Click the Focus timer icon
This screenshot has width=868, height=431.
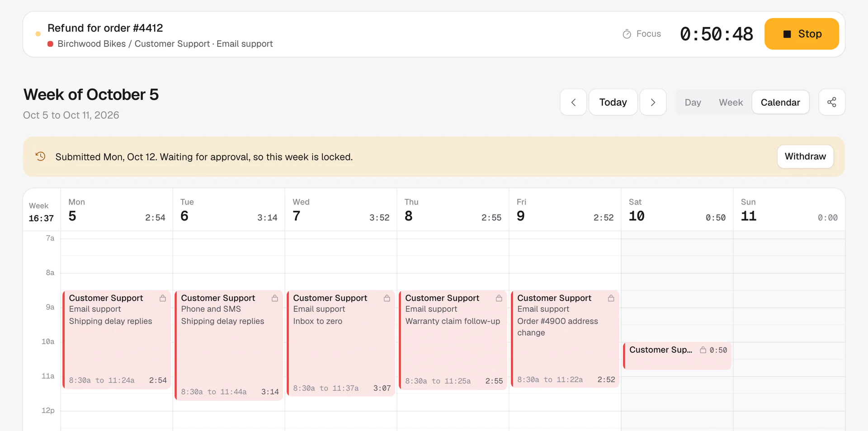pyautogui.click(x=627, y=34)
